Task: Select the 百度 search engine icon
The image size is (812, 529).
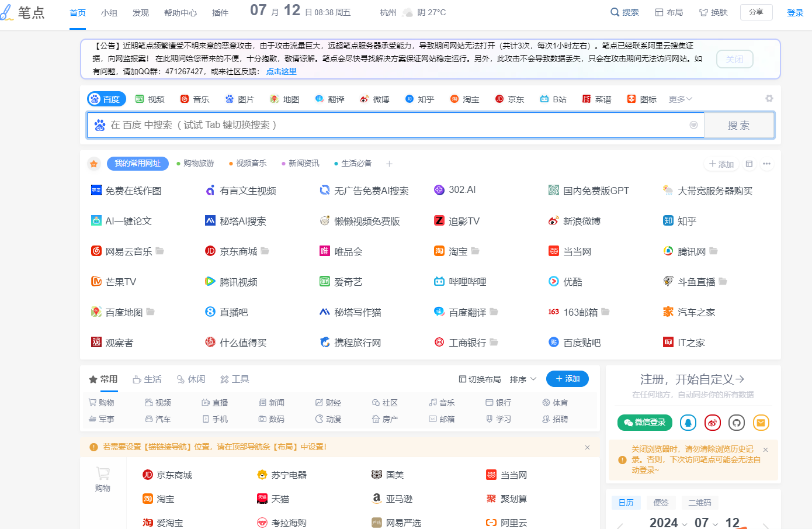Action: tap(106, 99)
